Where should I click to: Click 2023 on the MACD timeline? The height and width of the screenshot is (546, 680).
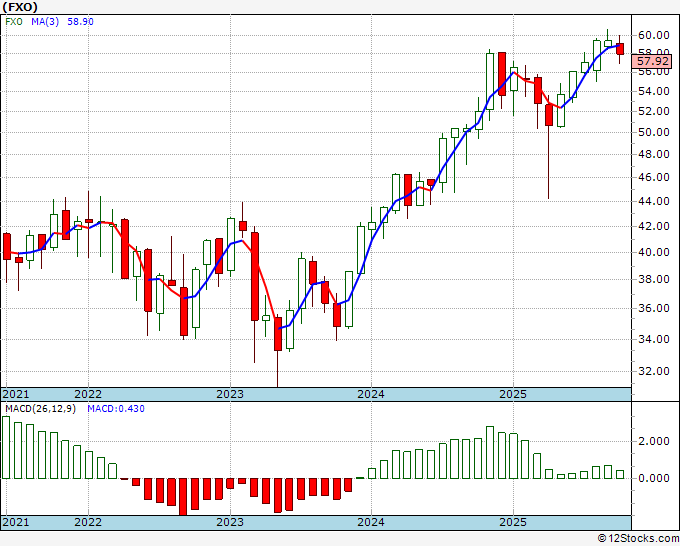pyautogui.click(x=230, y=522)
